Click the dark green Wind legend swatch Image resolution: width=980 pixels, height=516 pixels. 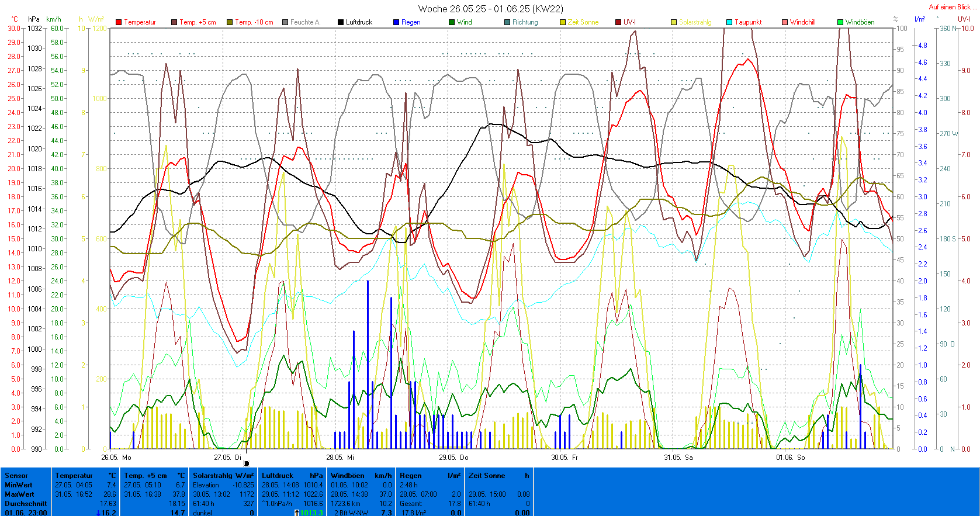pos(452,22)
